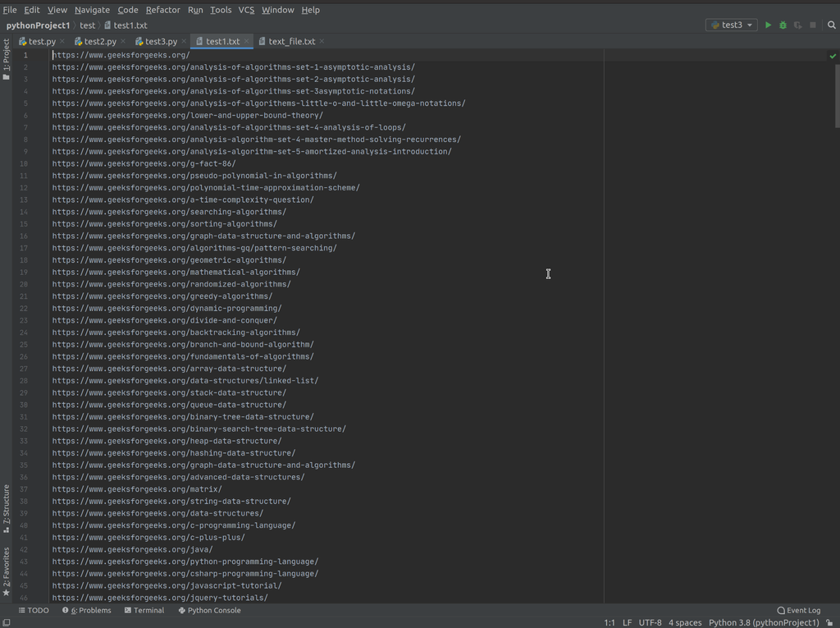
Task: Open the Refactor menu
Action: (x=163, y=10)
